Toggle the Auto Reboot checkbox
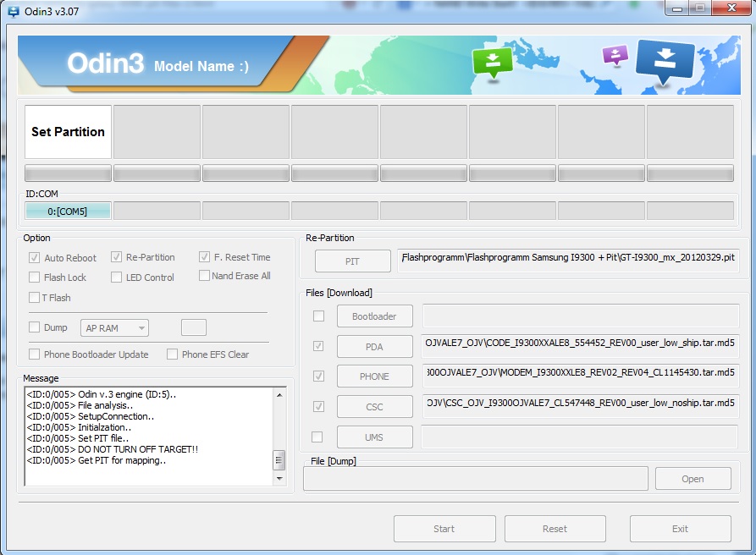Viewport: 756px width, 555px height. tap(34, 258)
